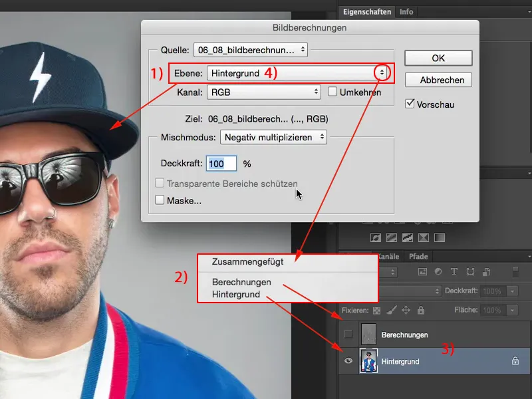Toggle the layer filter switch in Layers panel

pos(515,272)
